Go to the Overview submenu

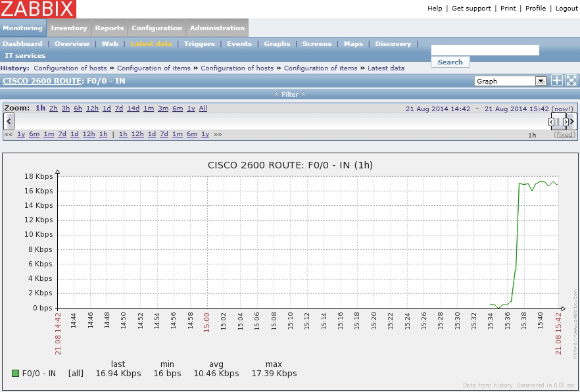point(72,43)
